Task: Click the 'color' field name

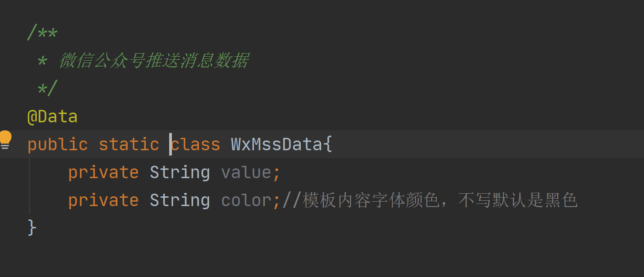Action: coord(246,200)
